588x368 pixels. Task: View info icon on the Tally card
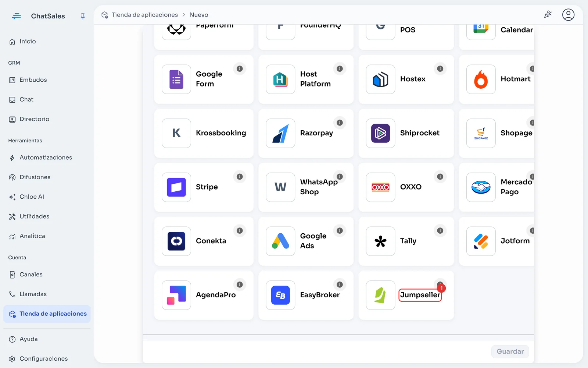[440, 231]
